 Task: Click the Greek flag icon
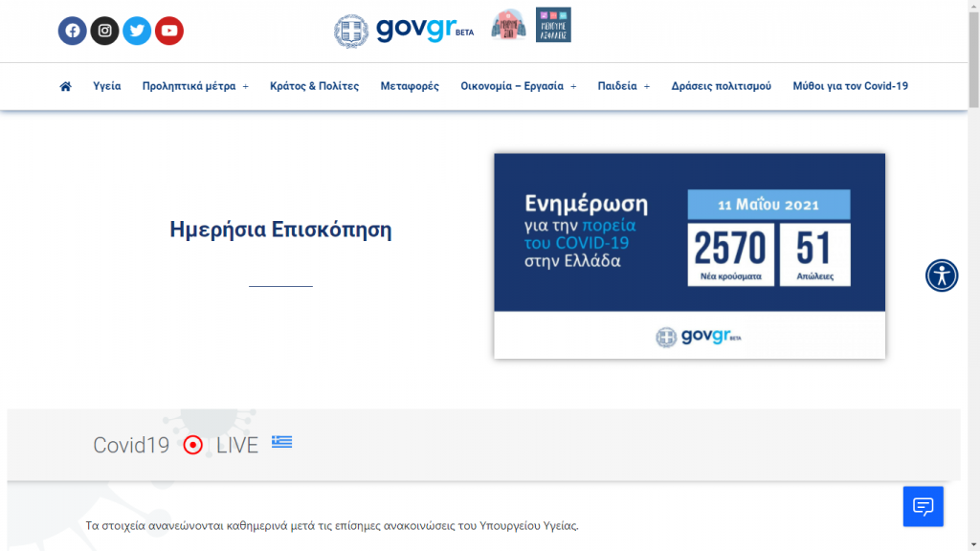(x=282, y=442)
